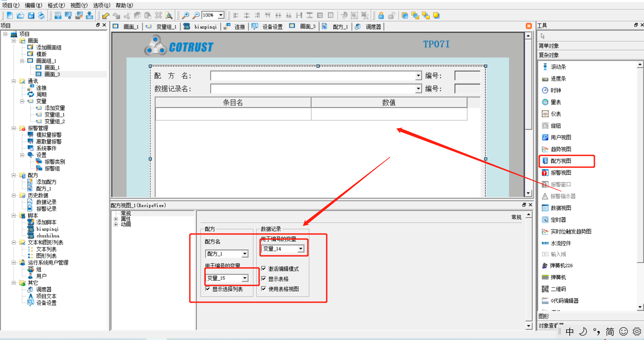This screenshot has height=340, width=644.
Task: Collapse the 报警管理 tree node
Action: point(14,128)
